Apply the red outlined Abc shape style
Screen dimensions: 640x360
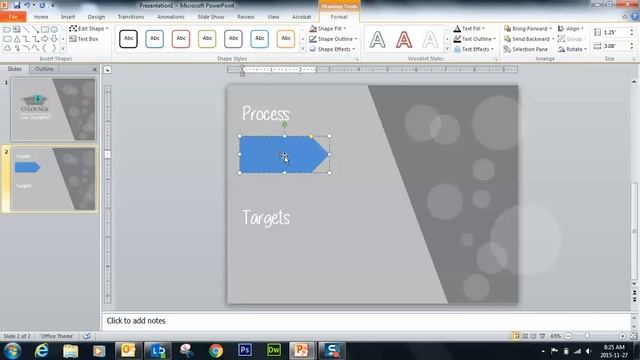pyautogui.click(x=181, y=39)
